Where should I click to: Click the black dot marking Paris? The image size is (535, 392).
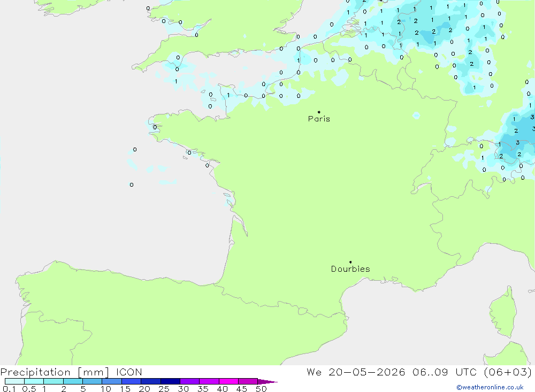[x=319, y=112]
